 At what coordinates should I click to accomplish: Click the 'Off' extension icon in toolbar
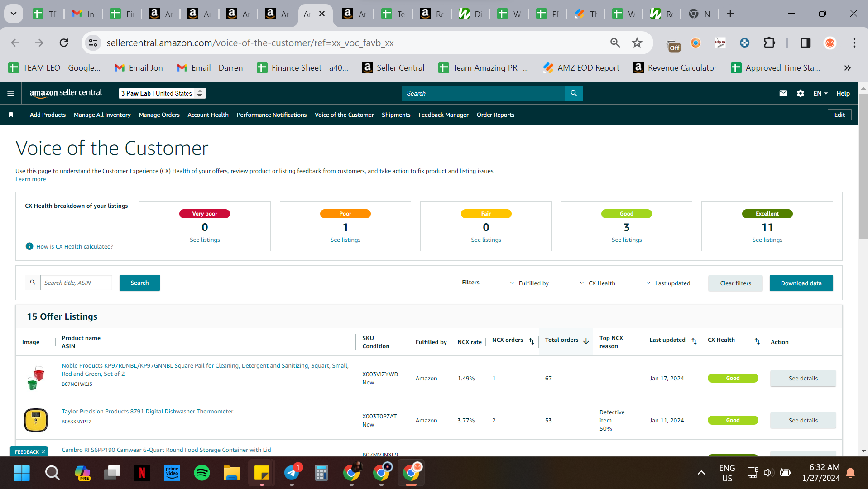(x=674, y=44)
